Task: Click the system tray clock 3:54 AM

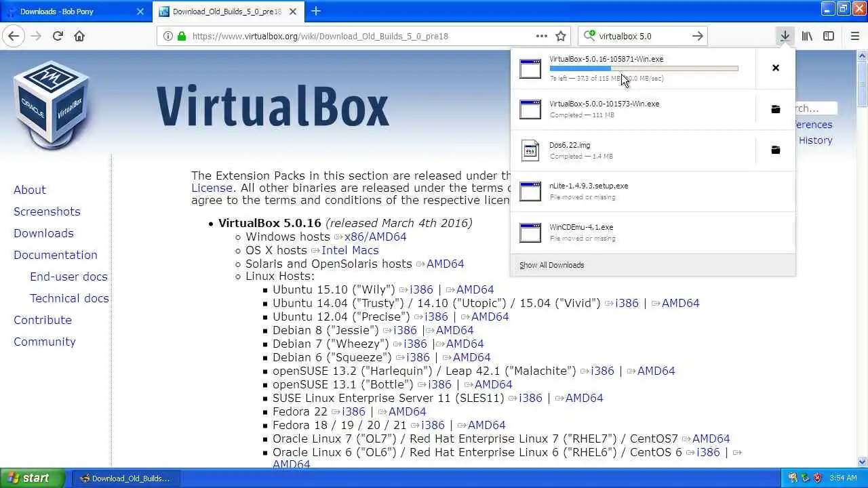Action: coord(843,478)
